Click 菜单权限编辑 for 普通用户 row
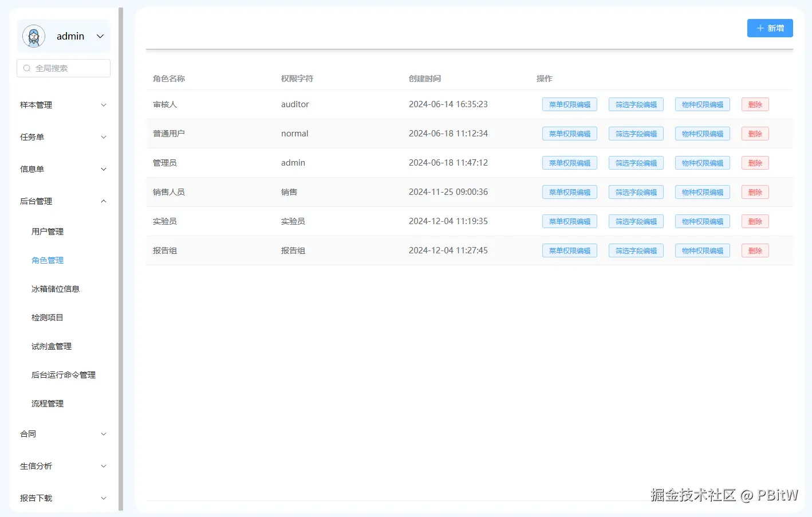The image size is (812, 517). click(570, 134)
